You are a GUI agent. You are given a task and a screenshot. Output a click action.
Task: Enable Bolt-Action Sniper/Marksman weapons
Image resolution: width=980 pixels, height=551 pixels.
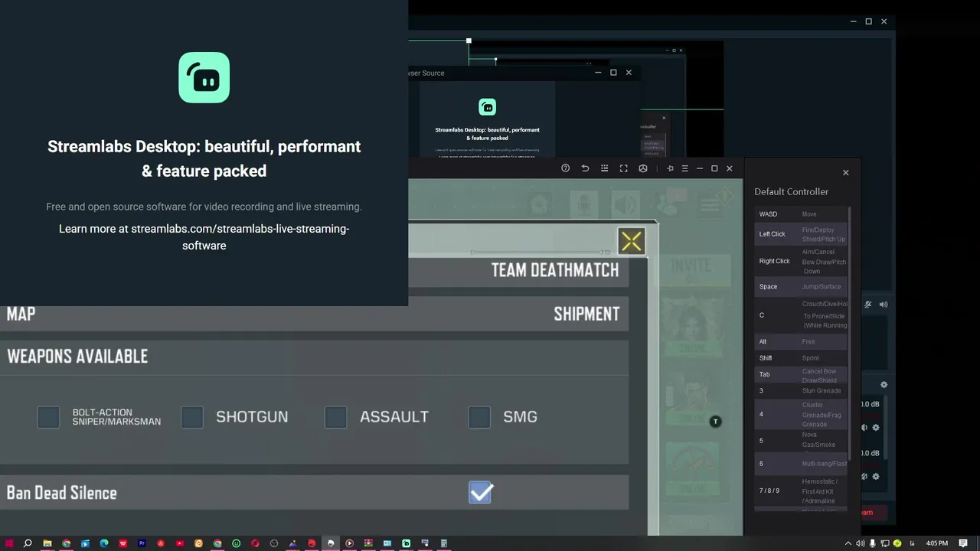pyautogui.click(x=48, y=417)
